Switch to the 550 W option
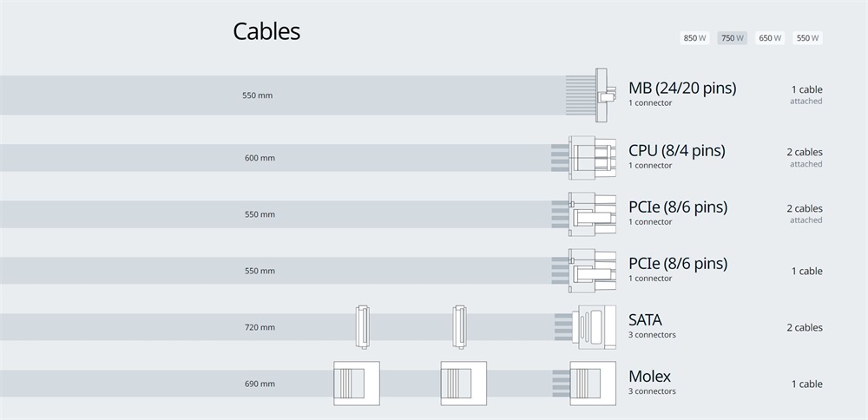 (807, 38)
